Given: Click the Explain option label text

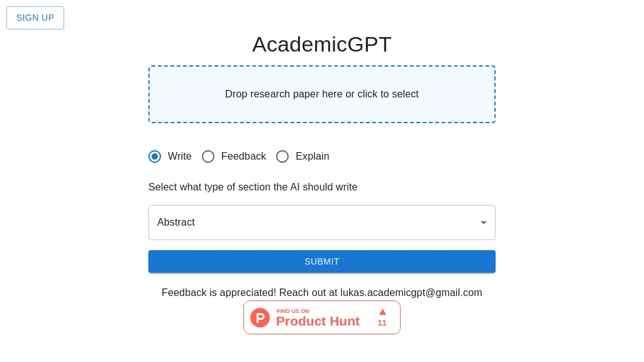Looking at the screenshot, I should 313,156.
